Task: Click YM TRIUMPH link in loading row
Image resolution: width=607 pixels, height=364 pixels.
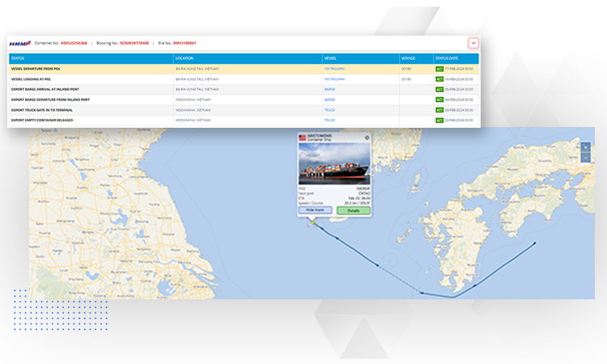Action: click(334, 79)
